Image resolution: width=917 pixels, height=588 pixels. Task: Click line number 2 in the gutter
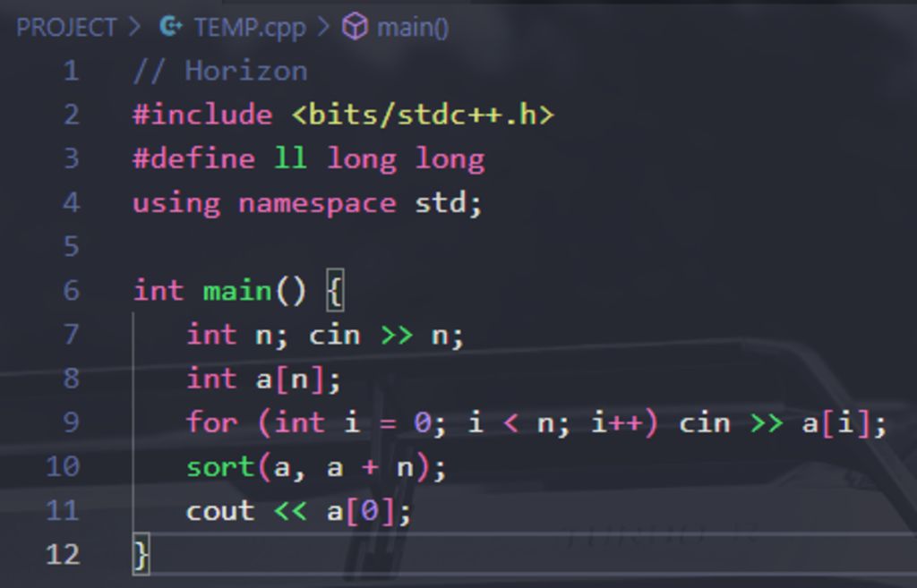[72, 115]
